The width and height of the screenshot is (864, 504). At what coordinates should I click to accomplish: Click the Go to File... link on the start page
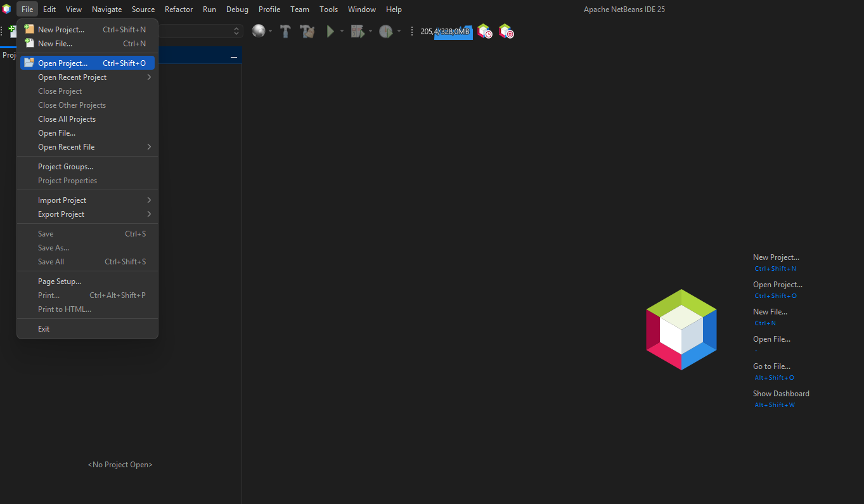pos(771,366)
